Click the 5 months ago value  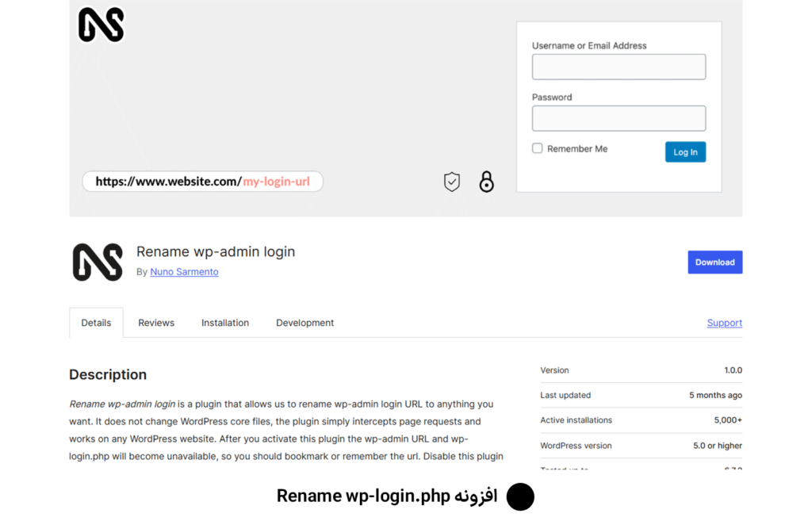(x=715, y=395)
